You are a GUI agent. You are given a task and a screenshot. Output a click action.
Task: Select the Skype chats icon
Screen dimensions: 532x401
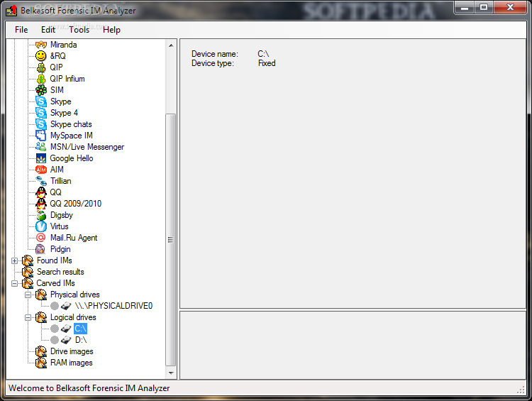pos(41,124)
